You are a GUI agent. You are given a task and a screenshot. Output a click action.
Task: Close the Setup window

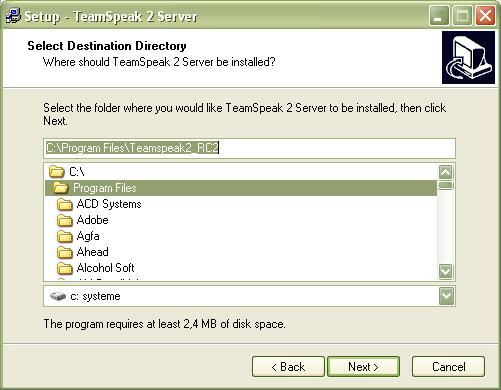(x=485, y=16)
